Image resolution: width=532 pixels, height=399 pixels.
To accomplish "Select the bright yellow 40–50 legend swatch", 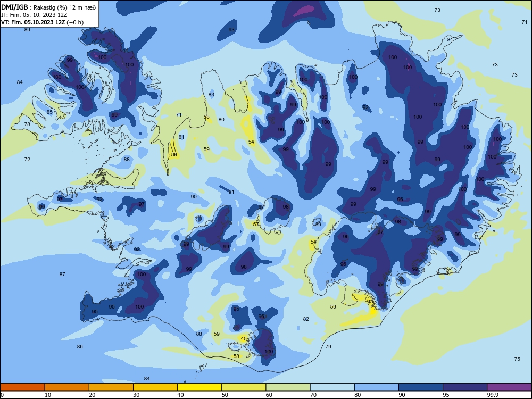I will 199,387.
